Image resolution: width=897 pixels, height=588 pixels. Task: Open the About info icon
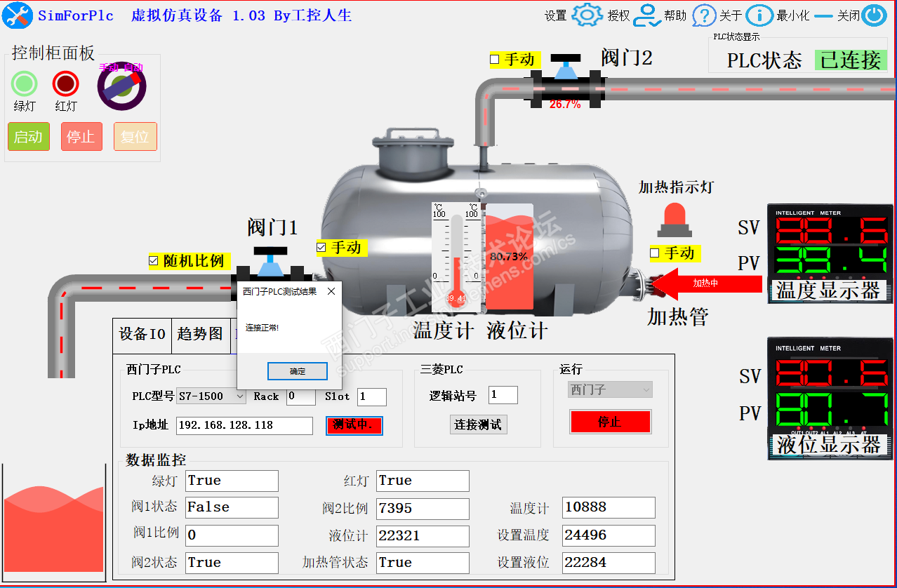(x=759, y=15)
